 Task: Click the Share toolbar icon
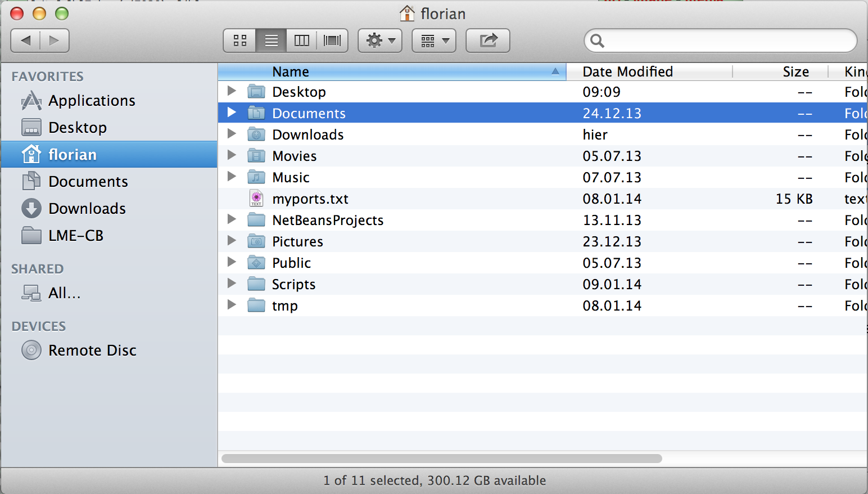[x=488, y=41]
